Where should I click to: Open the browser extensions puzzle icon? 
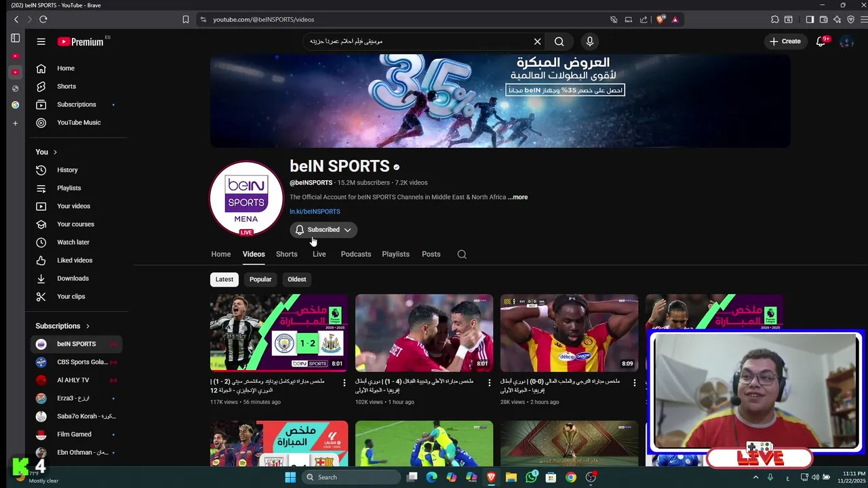pyautogui.click(x=774, y=20)
